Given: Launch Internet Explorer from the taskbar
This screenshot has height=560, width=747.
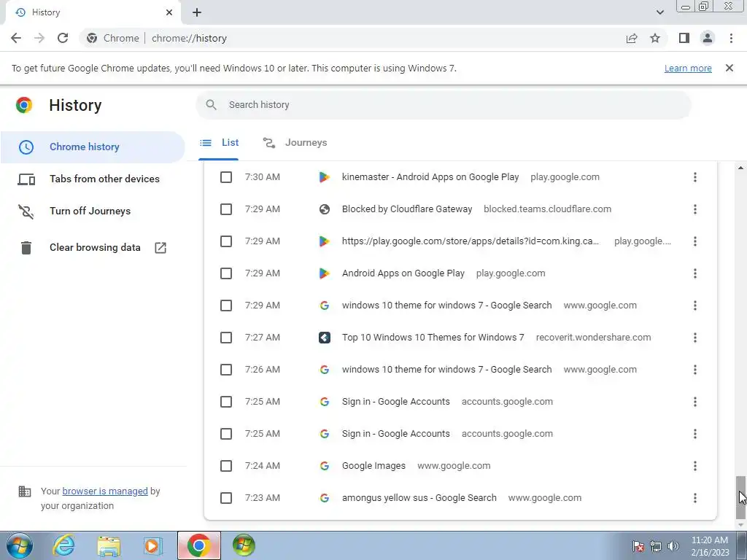Looking at the screenshot, I should pos(64,545).
